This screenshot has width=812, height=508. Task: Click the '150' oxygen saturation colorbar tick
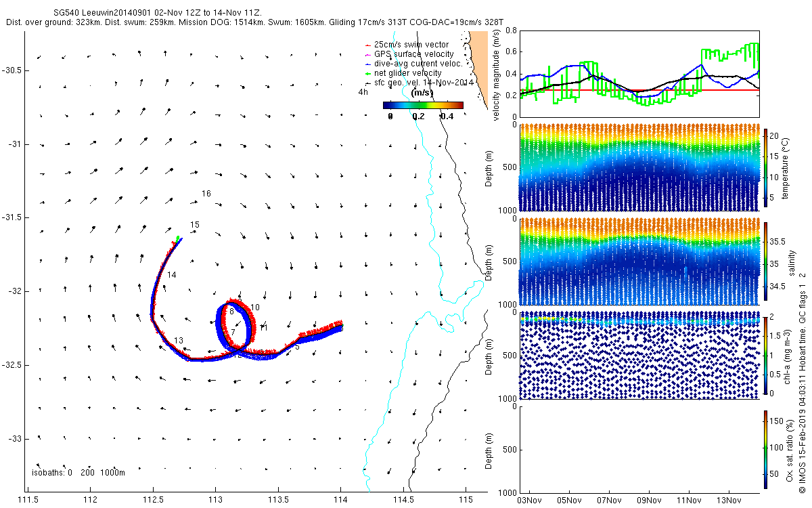tap(777, 421)
